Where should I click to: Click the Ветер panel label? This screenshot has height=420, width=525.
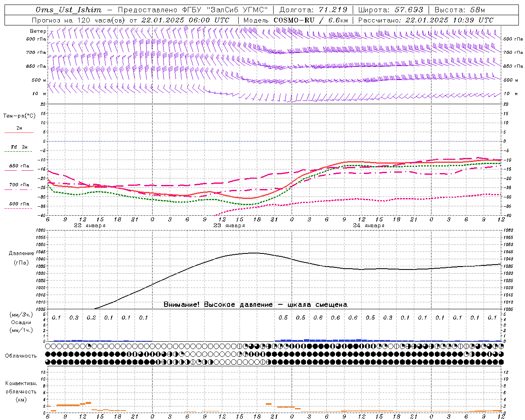[x=38, y=31]
